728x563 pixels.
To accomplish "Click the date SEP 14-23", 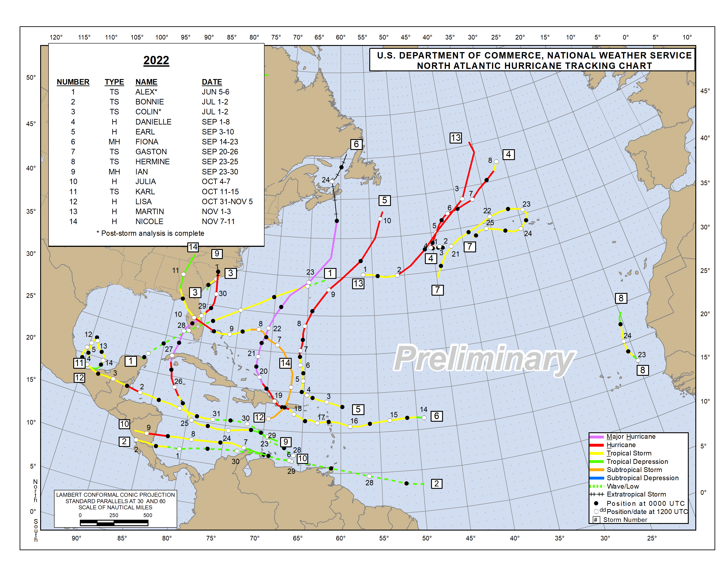I will (x=220, y=142).
